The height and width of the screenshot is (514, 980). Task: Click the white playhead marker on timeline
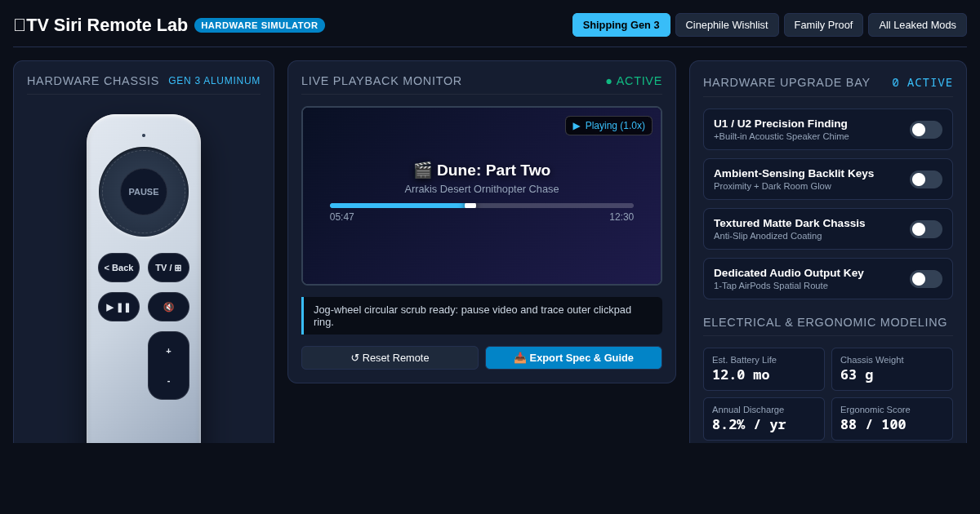470,206
